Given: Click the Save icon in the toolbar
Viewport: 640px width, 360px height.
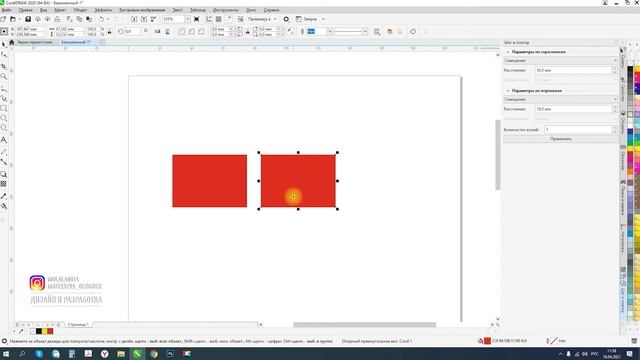Looking at the screenshot, I should (x=28, y=19).
